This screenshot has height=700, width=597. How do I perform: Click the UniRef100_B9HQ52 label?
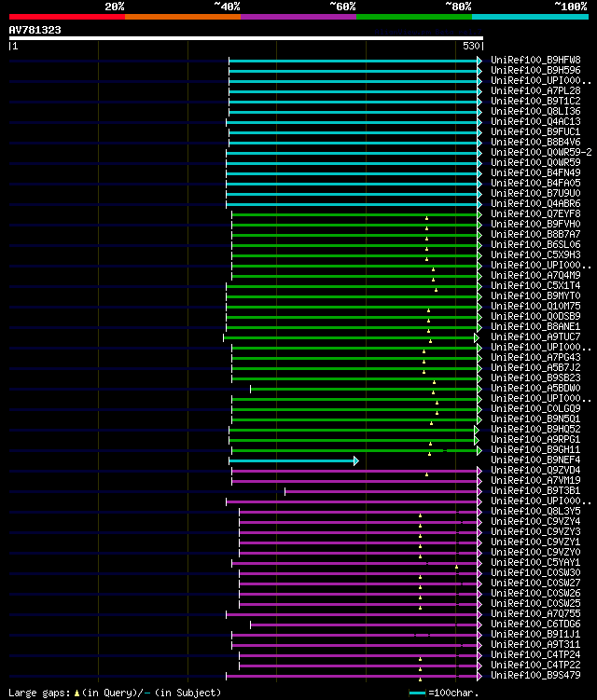click(535, 430)
